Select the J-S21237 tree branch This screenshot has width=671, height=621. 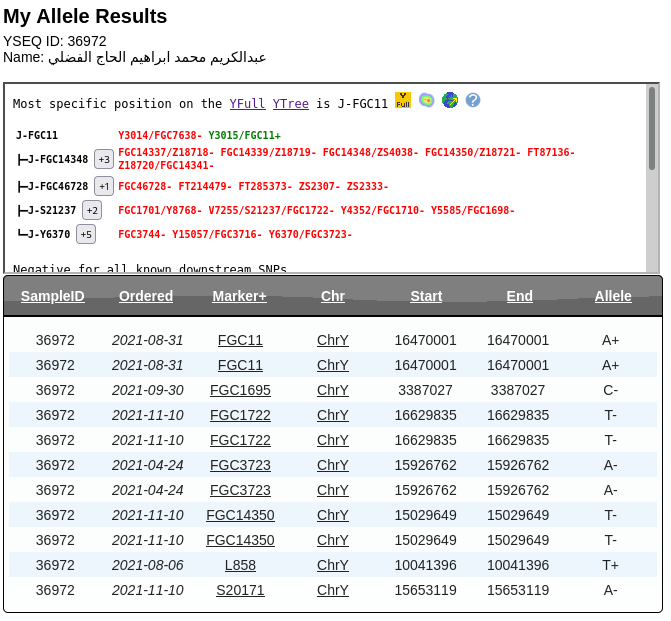pyautogui.click(x=53, y=212)
